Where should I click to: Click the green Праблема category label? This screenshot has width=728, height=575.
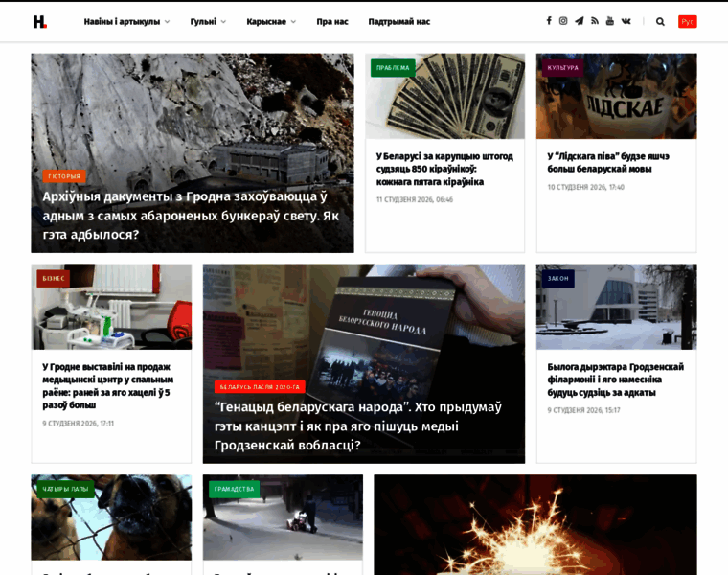coord(393,68)
